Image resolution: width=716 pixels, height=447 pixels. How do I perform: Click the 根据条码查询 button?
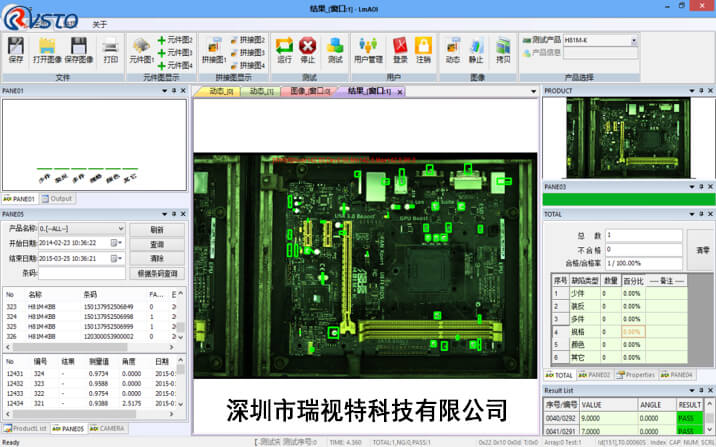tap(157, 273)
